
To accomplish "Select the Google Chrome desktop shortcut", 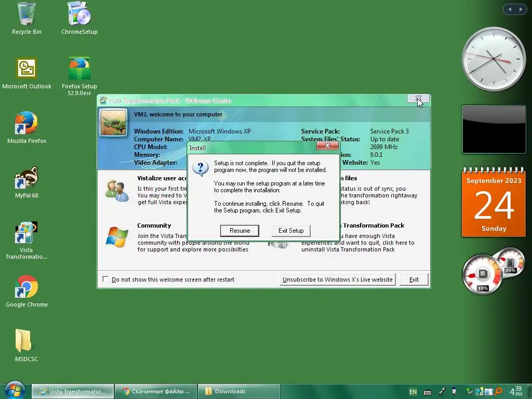I will click(x=26, y=291).
